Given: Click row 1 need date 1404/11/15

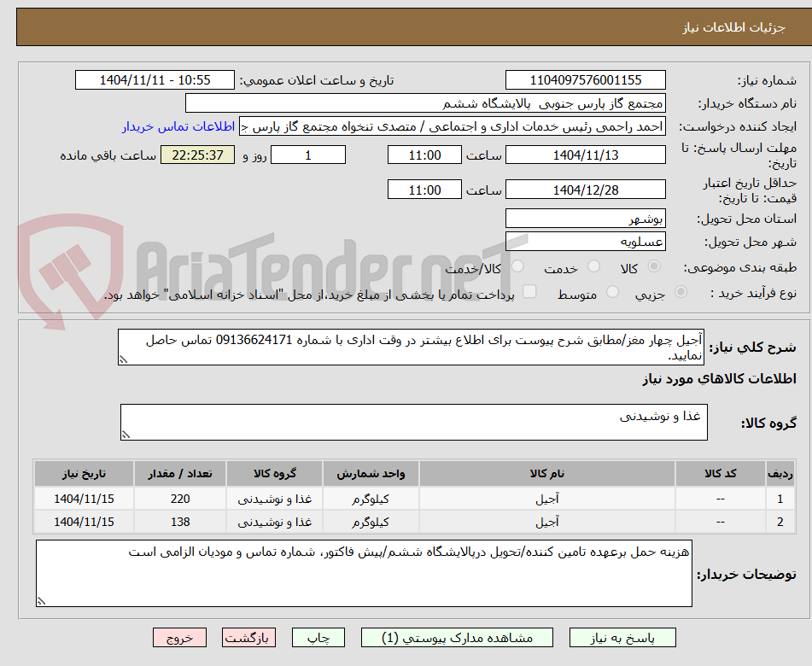Looking at the screenshot, I should tap(84, 499).
